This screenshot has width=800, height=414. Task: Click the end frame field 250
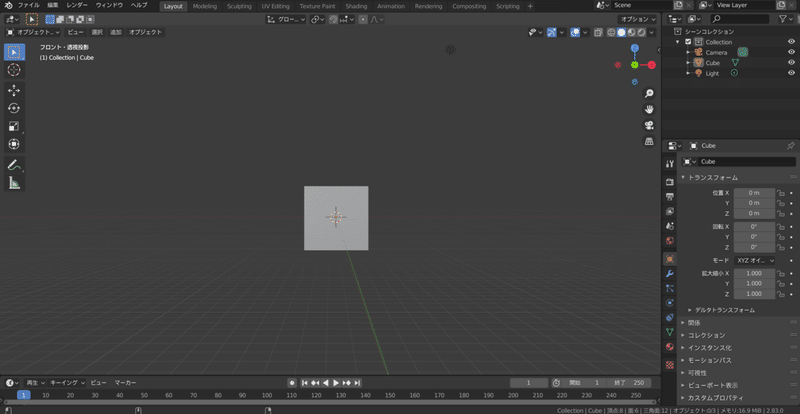(x=630, y=383)
